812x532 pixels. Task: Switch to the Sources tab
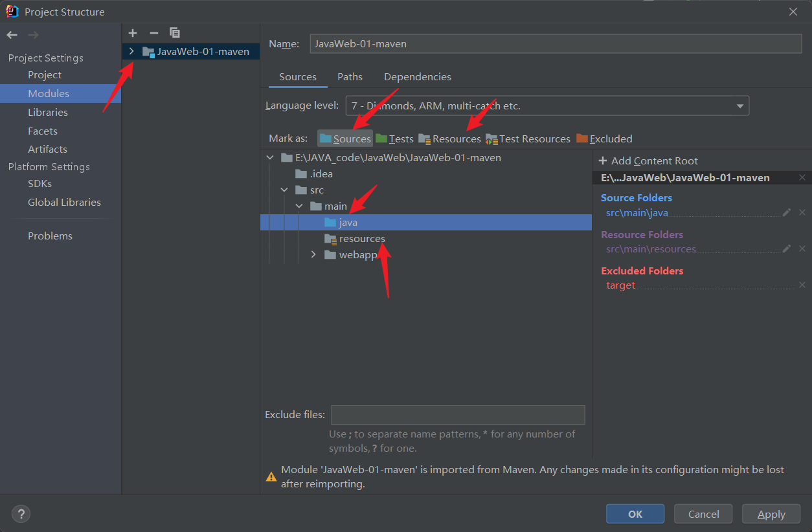click(298, 76)
